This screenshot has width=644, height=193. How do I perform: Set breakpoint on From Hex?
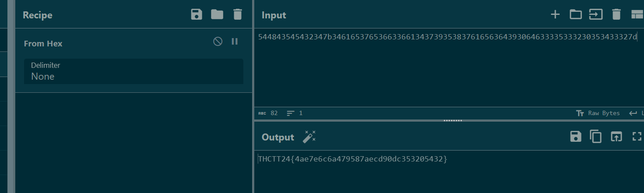click(235, 42)
